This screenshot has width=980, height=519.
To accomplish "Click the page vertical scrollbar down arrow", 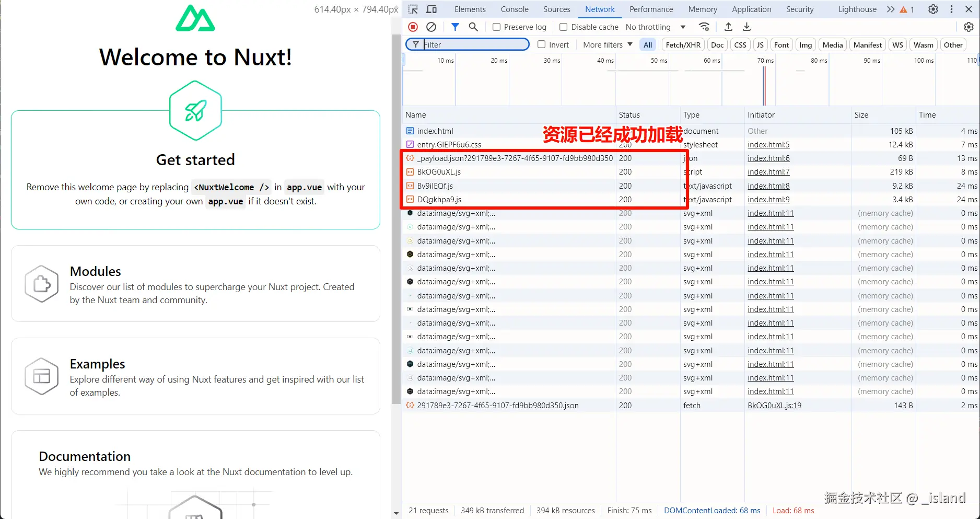I will pyautogui.click(x=396, y=514).
